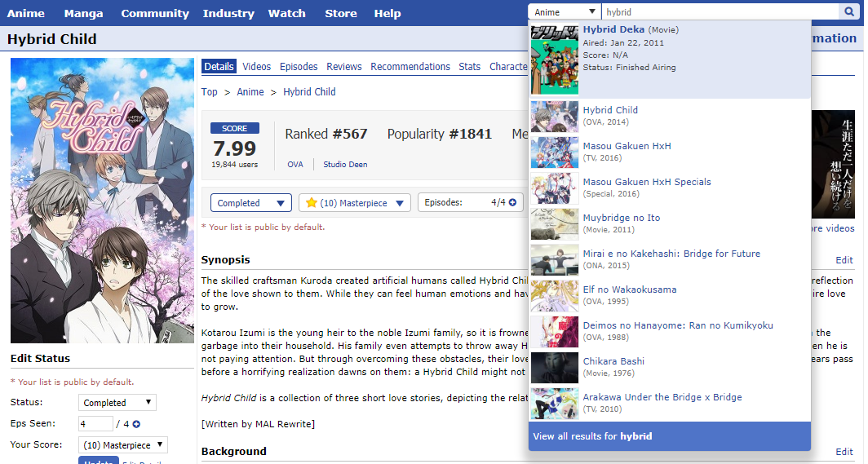868x464 pixels.
Task: Open Anime search category dropdown
Action: [565, 12]
